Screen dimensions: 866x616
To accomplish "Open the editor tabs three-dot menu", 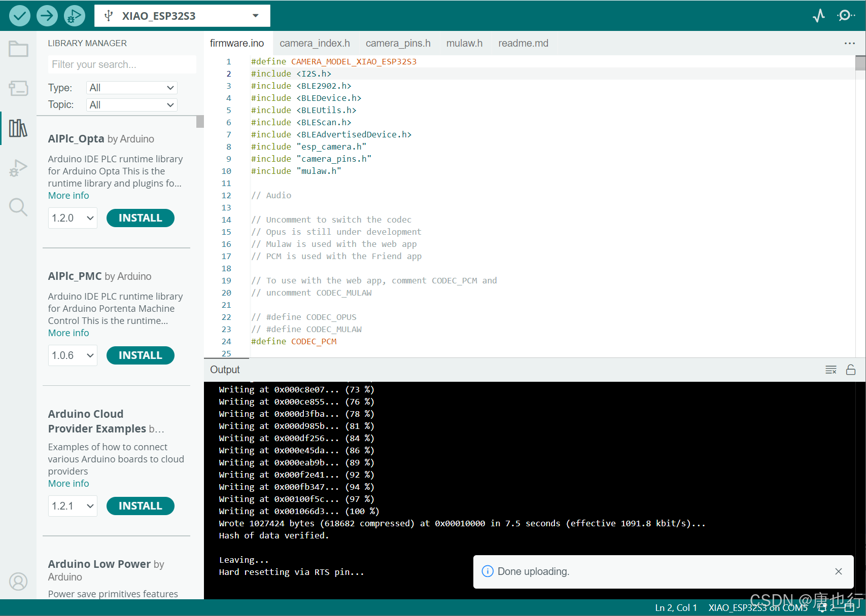I will (850, 44).
